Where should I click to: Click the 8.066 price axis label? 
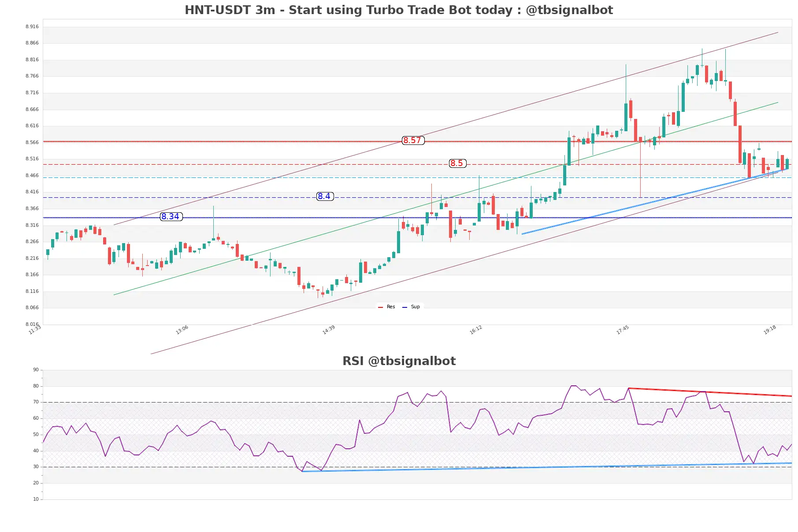pyautogui.click(x=32, y=308)
